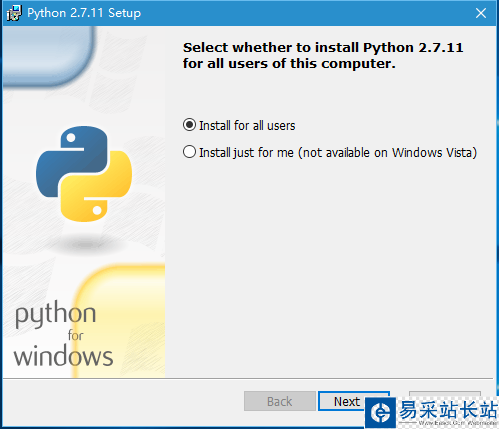Click the installer icon in the title bar
Image resolution: width=499 pixels, height=429 pixels.
(14, 13)
